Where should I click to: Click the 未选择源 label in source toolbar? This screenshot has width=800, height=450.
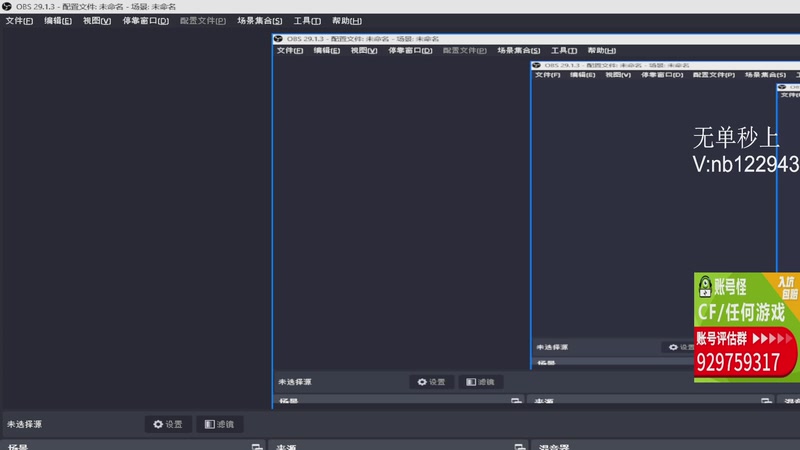point(24,424)
